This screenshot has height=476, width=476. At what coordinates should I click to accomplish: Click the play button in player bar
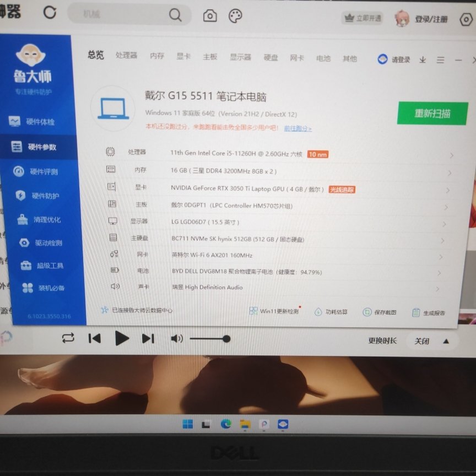click(122, 338)
